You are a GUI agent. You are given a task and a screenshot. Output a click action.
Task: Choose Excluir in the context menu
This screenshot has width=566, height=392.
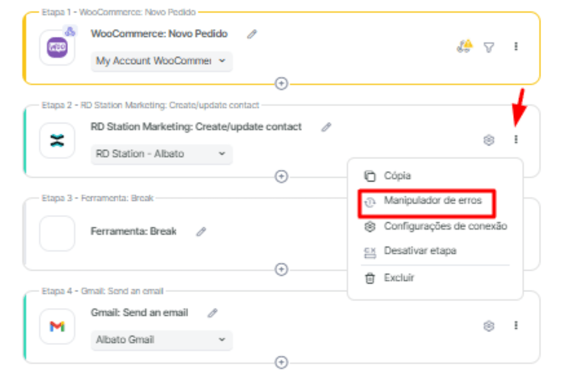point(435,278)
